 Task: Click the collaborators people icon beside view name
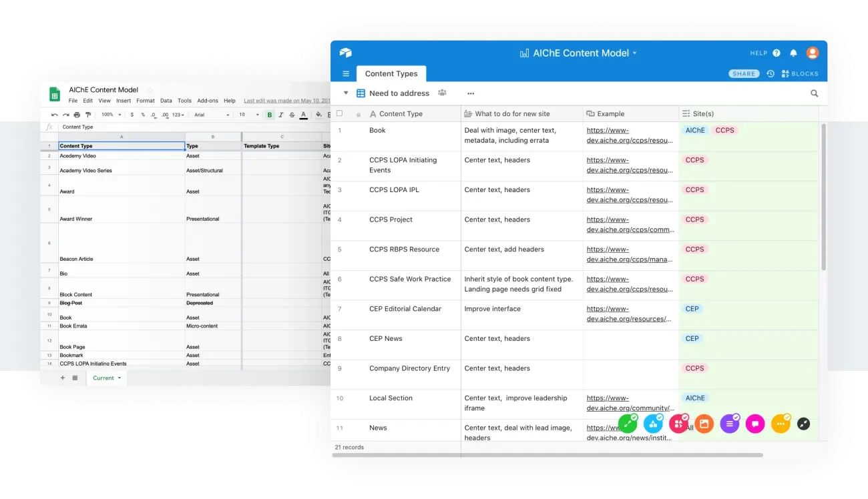click(x=442, y=93)
